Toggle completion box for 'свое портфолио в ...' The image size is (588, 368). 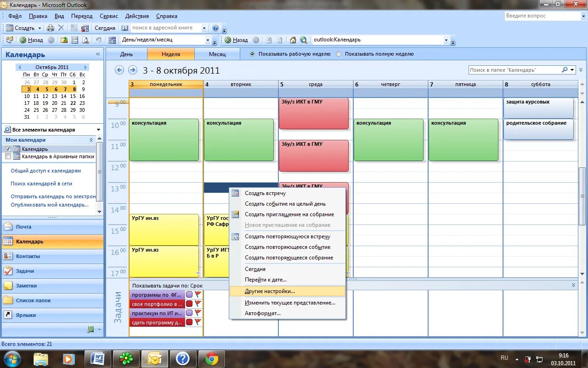(x=189, y=304)
